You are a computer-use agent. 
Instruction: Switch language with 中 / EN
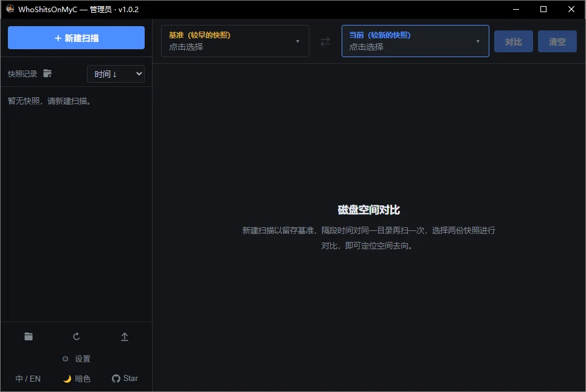[28, 379]
